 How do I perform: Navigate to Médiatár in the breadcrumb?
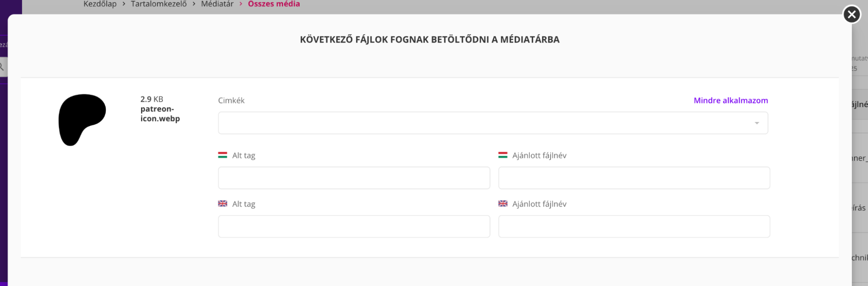point(217,4)
